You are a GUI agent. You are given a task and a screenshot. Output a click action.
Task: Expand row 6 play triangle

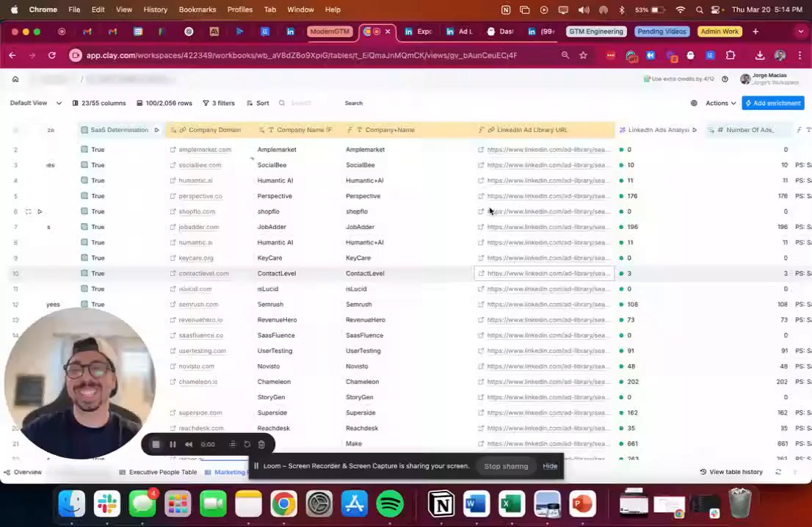[x=40, y=211]
